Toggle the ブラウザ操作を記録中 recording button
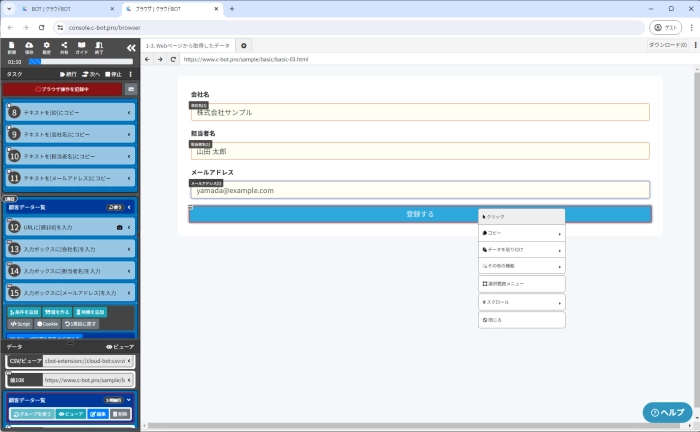Screen dimensions: 700x432 [x=62, y=90]
